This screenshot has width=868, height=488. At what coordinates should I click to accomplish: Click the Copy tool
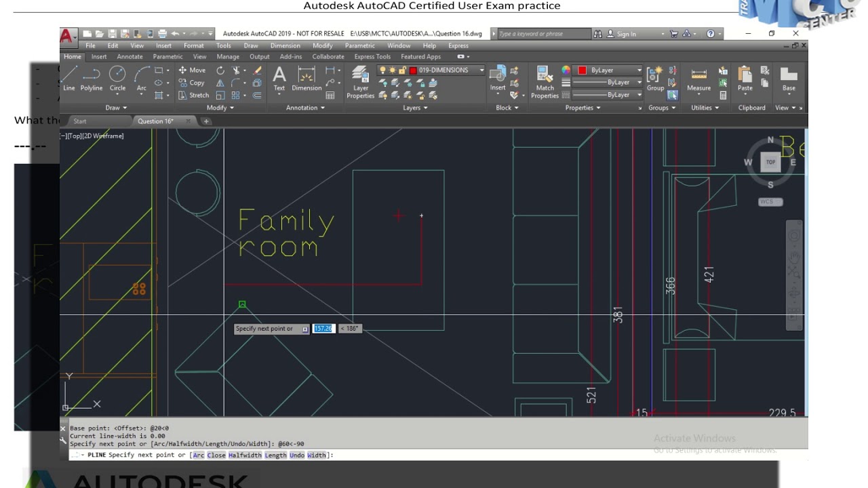click(191, 83)
